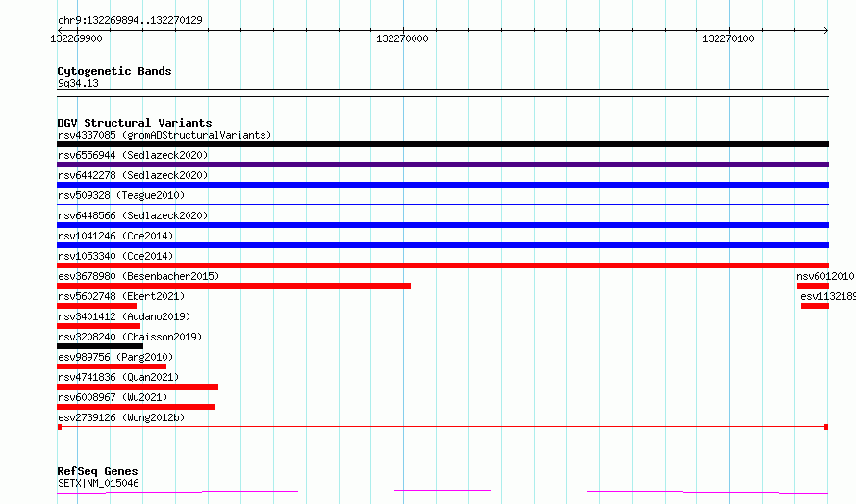Open the RefSeq Genes track heading
Viewport: 856px width, 504px height.
click(97, 471)
